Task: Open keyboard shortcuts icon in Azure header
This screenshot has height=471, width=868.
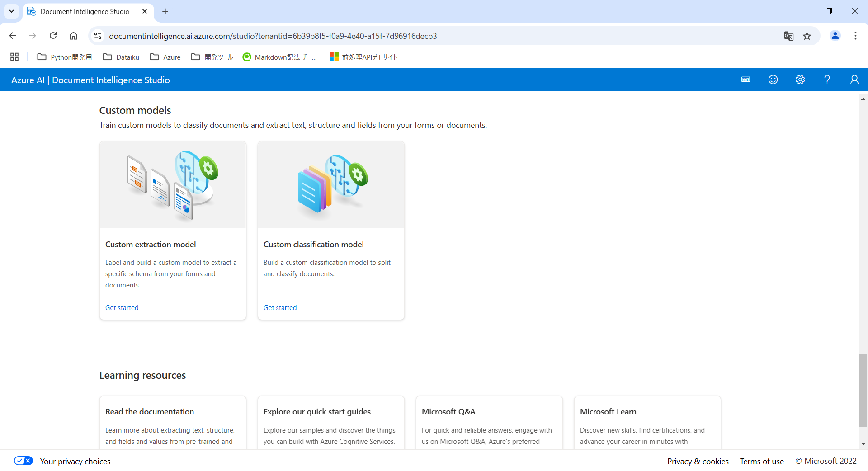Action: click(x=746, y=80)
